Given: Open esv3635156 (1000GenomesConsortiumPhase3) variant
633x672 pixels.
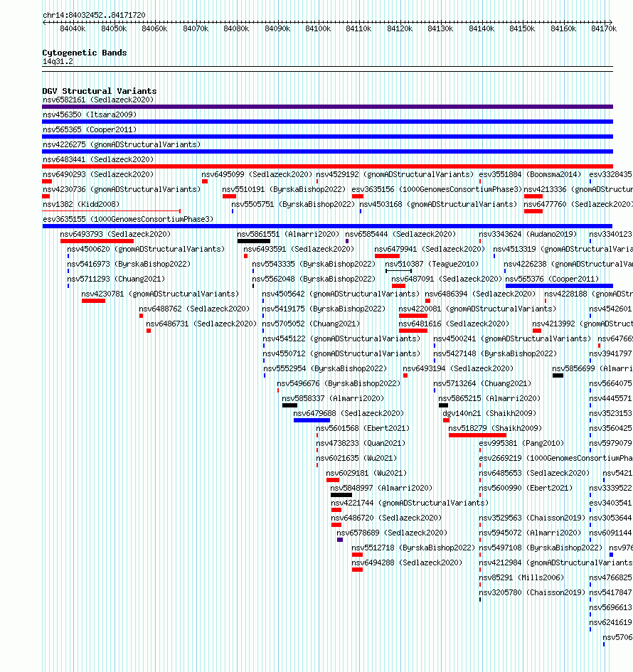Looking at the screenshot, I should coord(437,190).
